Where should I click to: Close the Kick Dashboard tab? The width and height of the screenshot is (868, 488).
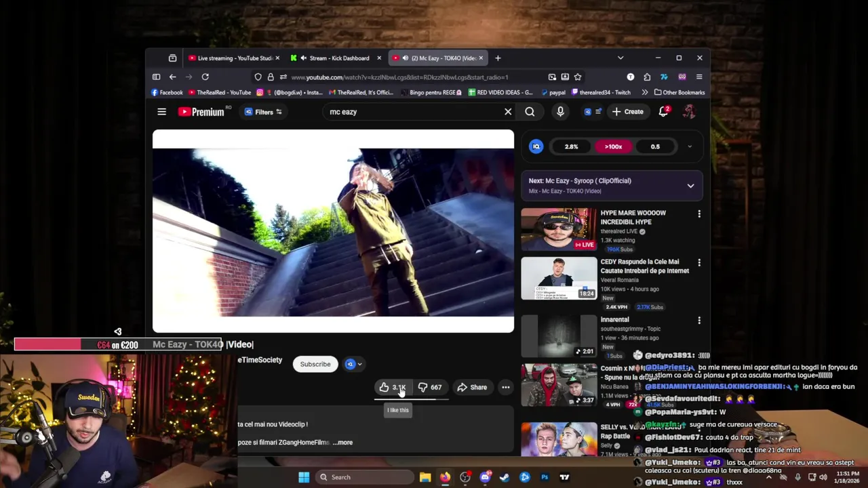click(x=379, y=58)
